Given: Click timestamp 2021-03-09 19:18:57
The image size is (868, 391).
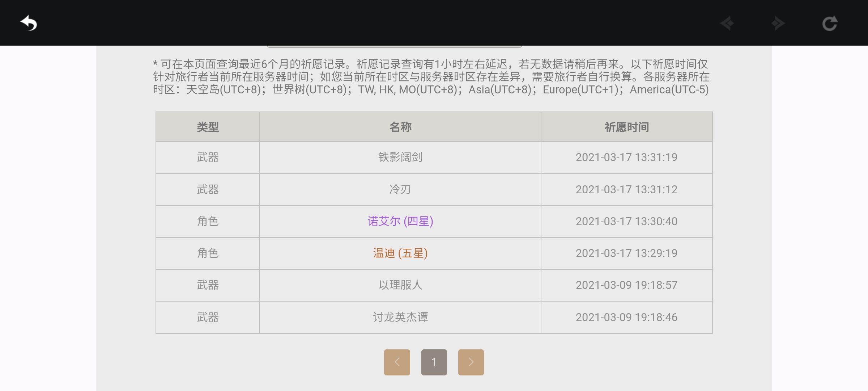Looking at the screenshot, I should point(626,285).
